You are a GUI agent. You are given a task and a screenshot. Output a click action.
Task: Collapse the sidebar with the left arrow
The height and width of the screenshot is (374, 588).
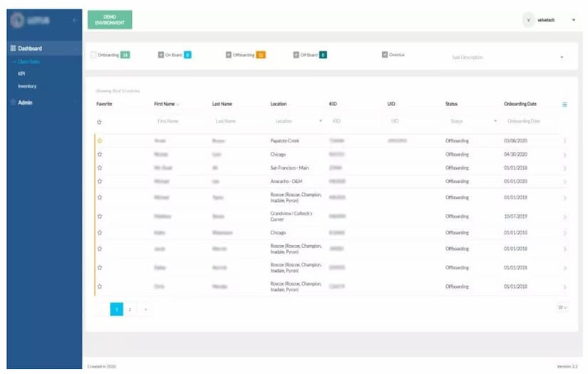pos(75,20)
